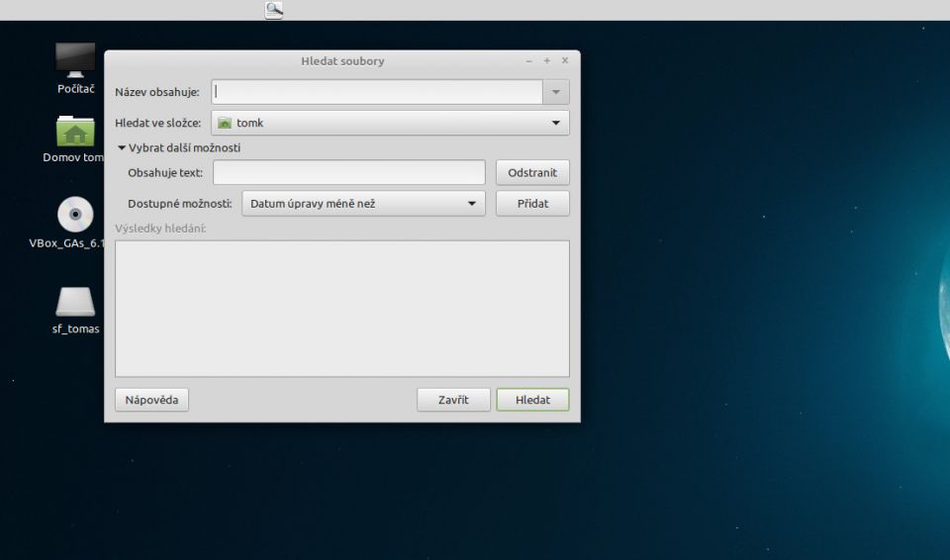This screenshot has width=950, height=560.
Task: Click the Hledat soubory title bar text
Action: (x=343, y=61)
